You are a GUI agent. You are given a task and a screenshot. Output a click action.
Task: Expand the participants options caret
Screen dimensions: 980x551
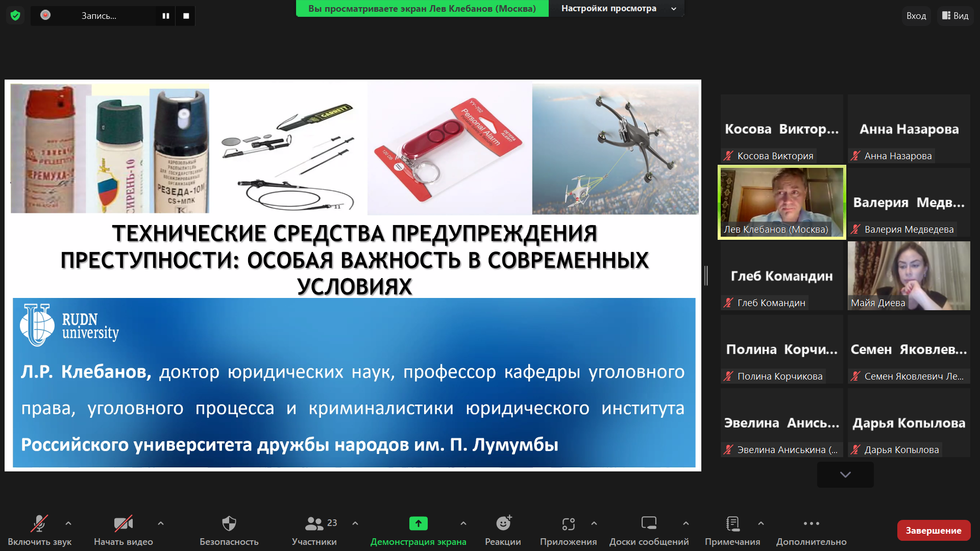(x=355, y=523)
